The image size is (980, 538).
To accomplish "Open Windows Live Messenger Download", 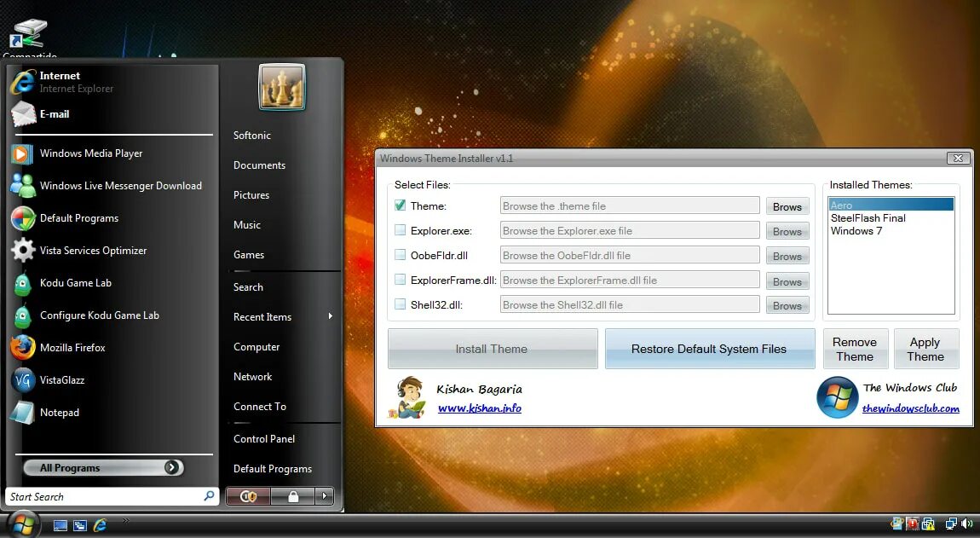I will (x=112, y=186).
